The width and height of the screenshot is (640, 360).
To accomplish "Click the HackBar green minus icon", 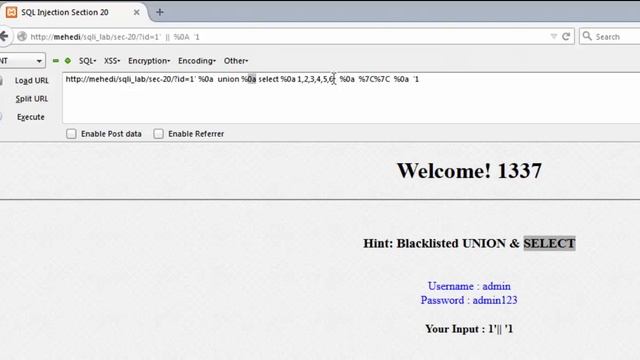I will pos(56,61).
